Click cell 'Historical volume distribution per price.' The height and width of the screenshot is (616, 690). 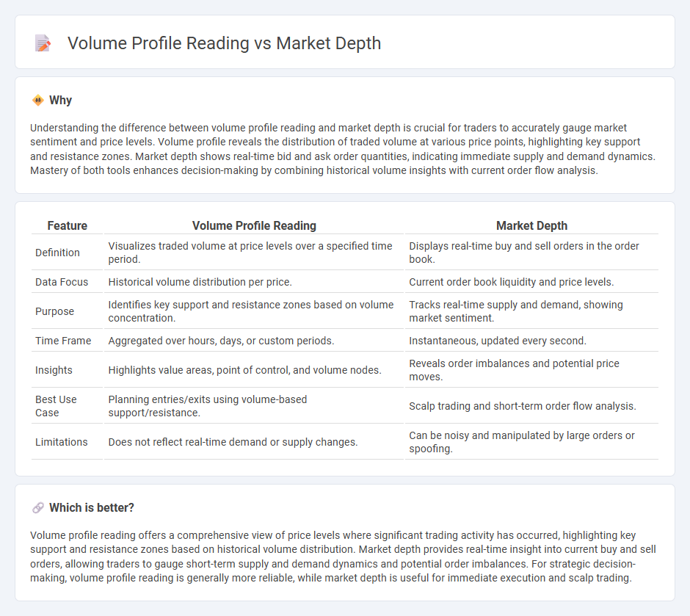[253, 282]
